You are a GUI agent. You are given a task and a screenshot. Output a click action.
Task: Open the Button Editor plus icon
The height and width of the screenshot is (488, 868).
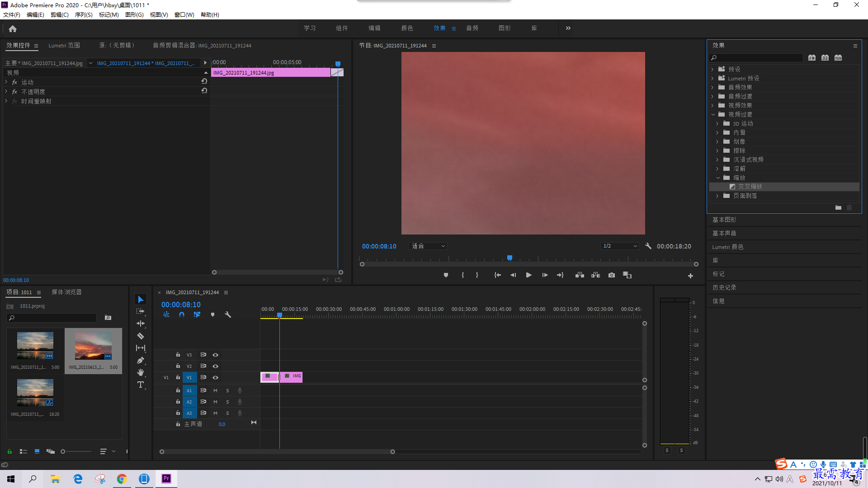(x=690, y=276)
